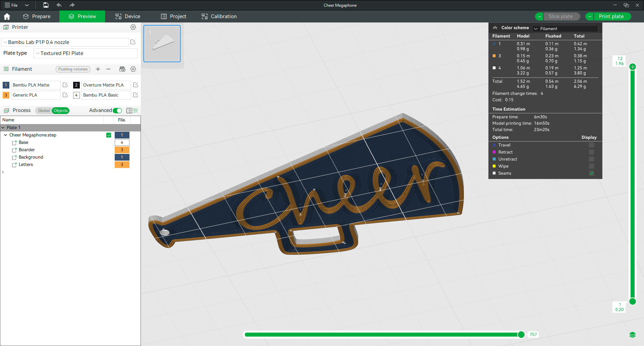
Task: Open the File menu dropdown arrow
Action: 27,5
